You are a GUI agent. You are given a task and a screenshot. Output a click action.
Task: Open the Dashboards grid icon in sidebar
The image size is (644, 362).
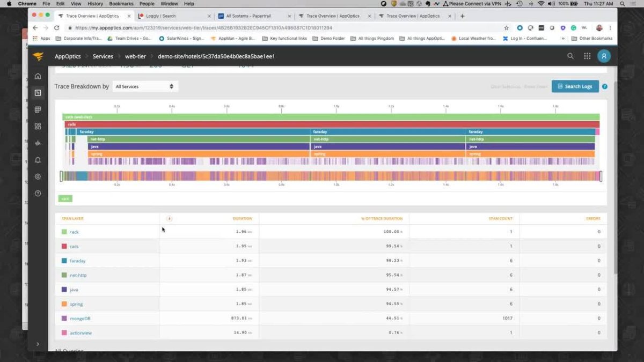(38, 109)
